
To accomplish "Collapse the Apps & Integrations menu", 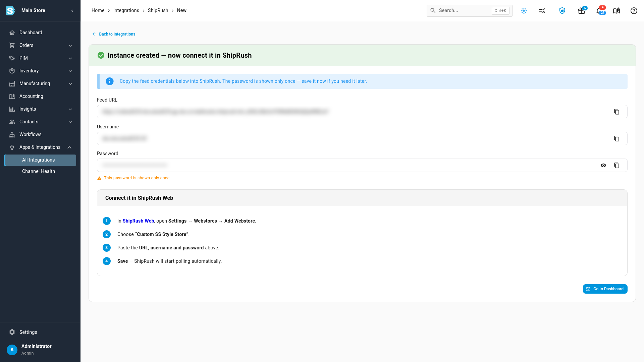I will [40, 147].
